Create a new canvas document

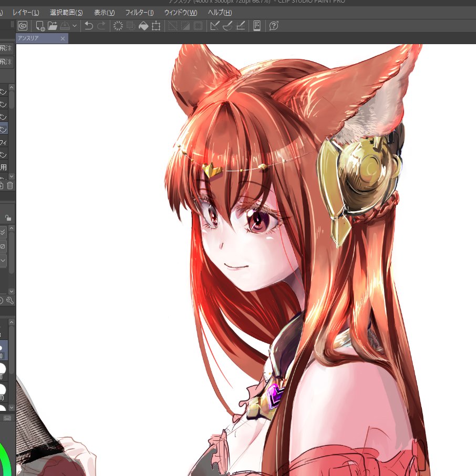click(x=40, y=26)
